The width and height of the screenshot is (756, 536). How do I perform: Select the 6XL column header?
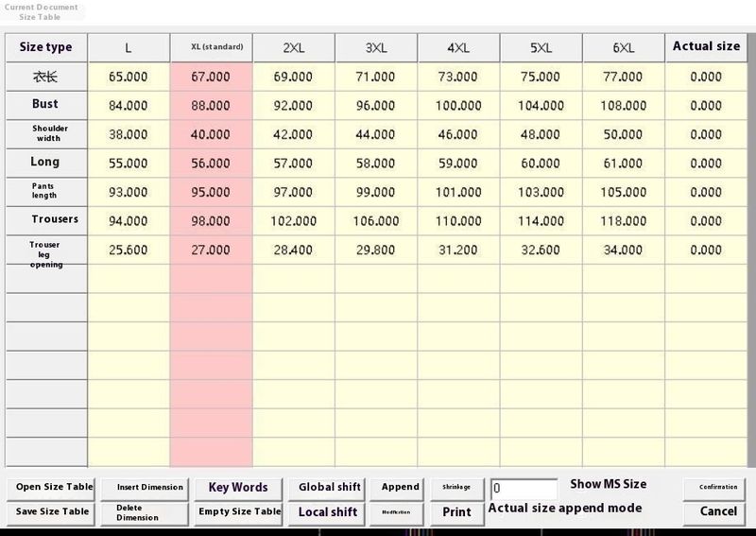click(624, 46)
